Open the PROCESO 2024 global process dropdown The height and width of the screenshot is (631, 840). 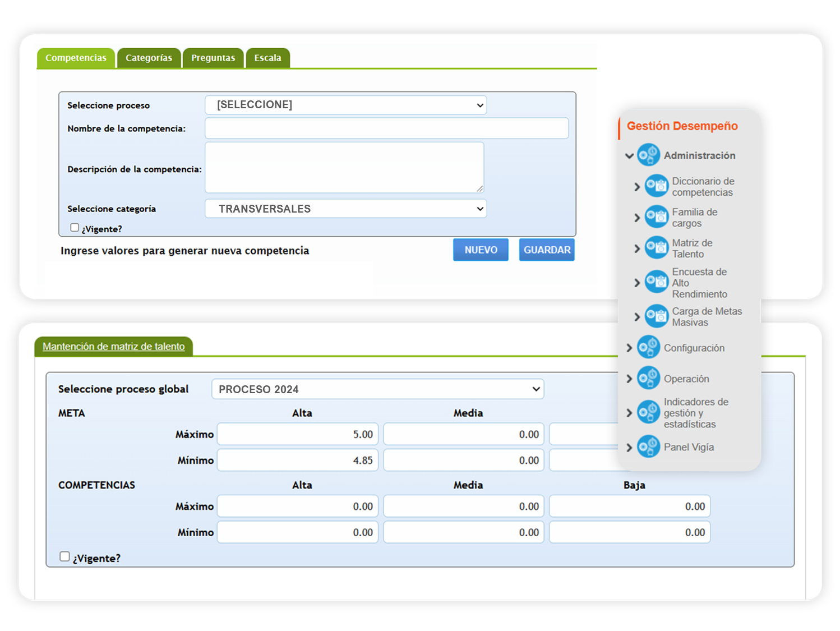click(377, 389)
